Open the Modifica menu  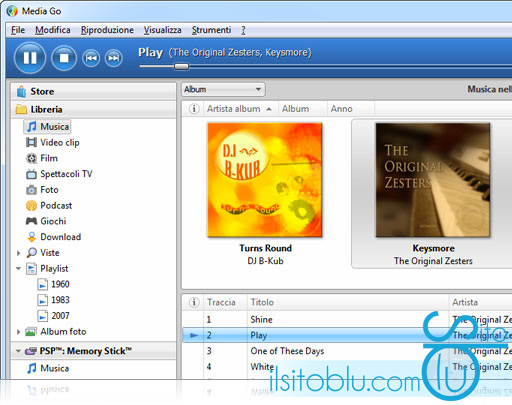click(53, 30)
